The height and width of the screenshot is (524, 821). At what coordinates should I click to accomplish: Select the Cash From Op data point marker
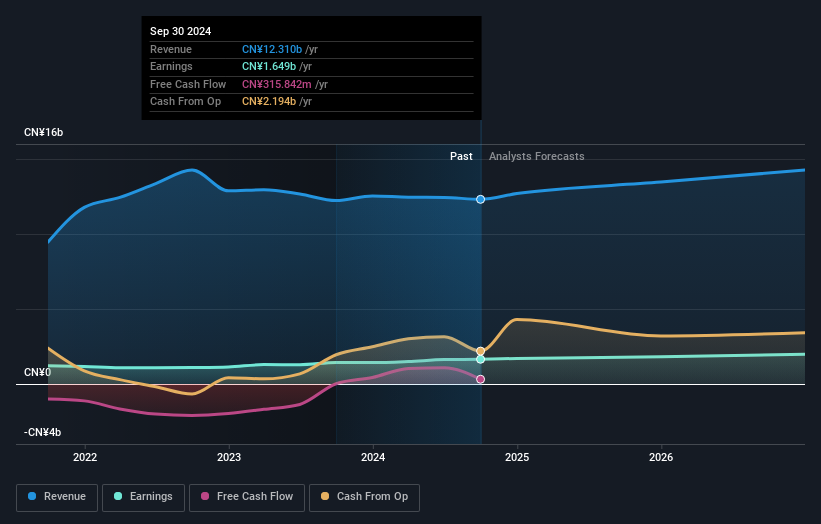tap(481, 351)
